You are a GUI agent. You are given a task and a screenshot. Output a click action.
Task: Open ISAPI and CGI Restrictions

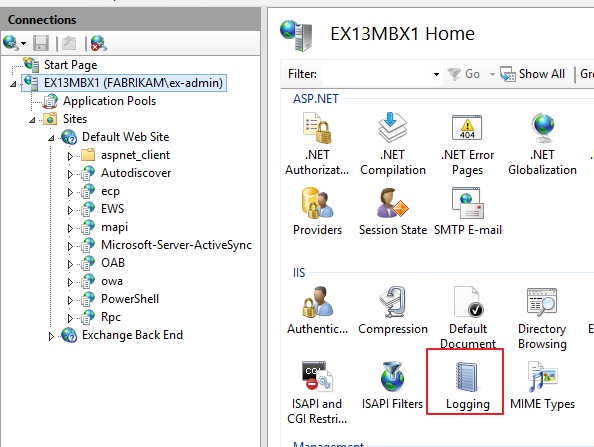317,392
